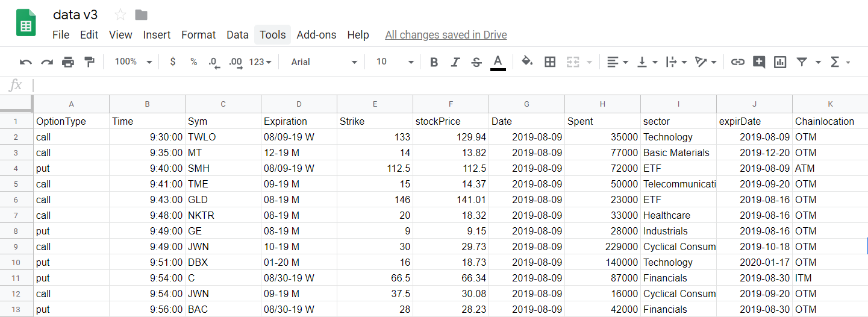Click the OptionType header cell
868x317 pixels.
(72, 121)
